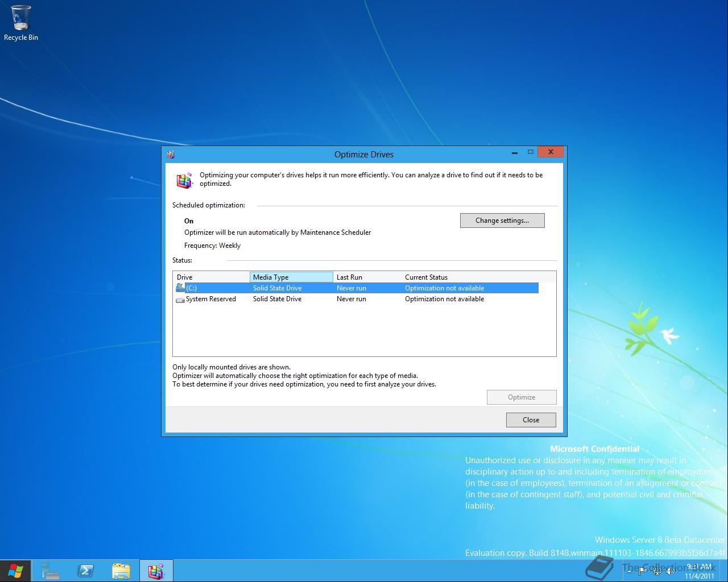Click C: row's Never run cell
Image resolution: width=728 pixels, height=582 pixels.
click(351, 288)
